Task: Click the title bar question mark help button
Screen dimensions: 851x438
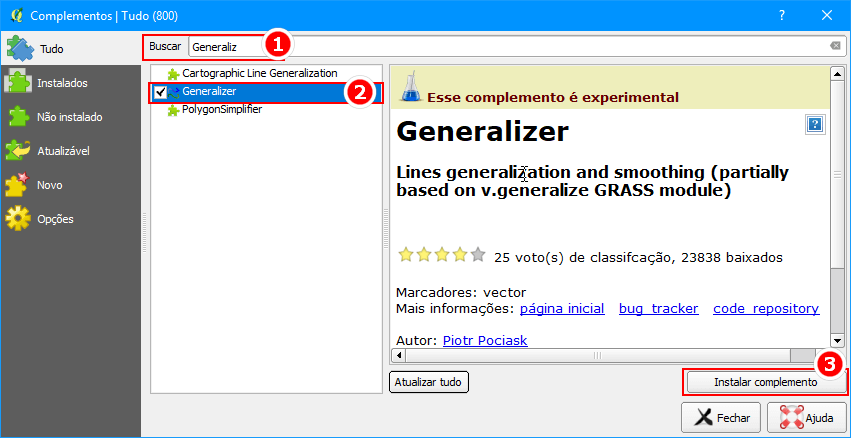Action: tap(782, 15)
